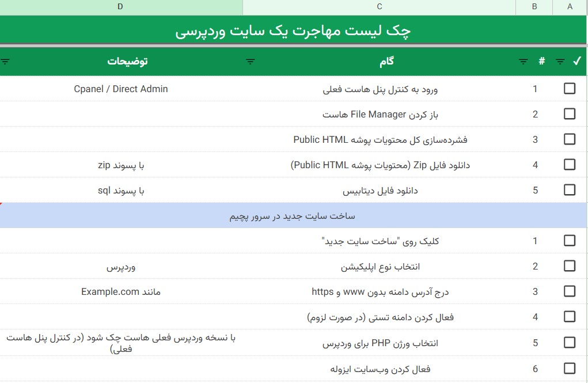Click the title چک لیست مهاجرت یک سایت وردپرسی

click(x=293, y=31)
